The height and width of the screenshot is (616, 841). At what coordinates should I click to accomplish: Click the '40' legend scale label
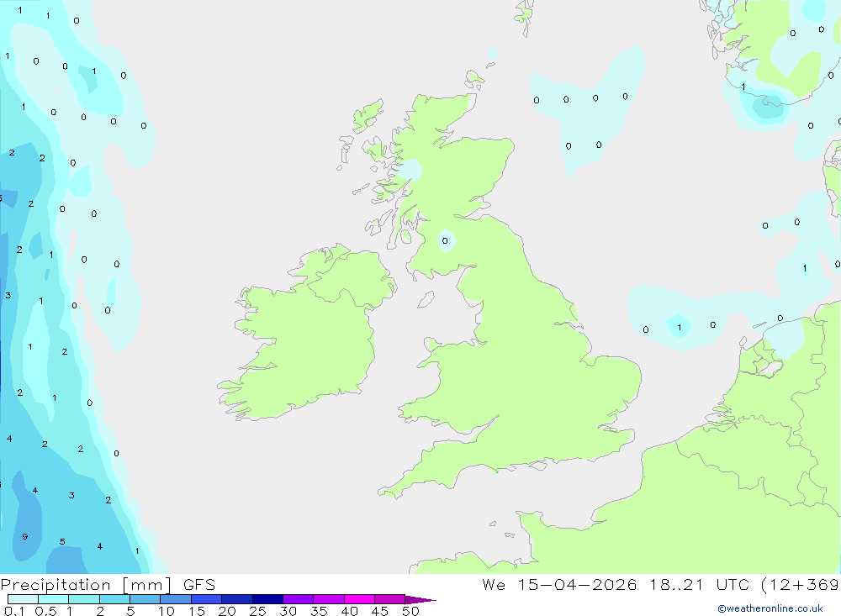pos(350,611)
